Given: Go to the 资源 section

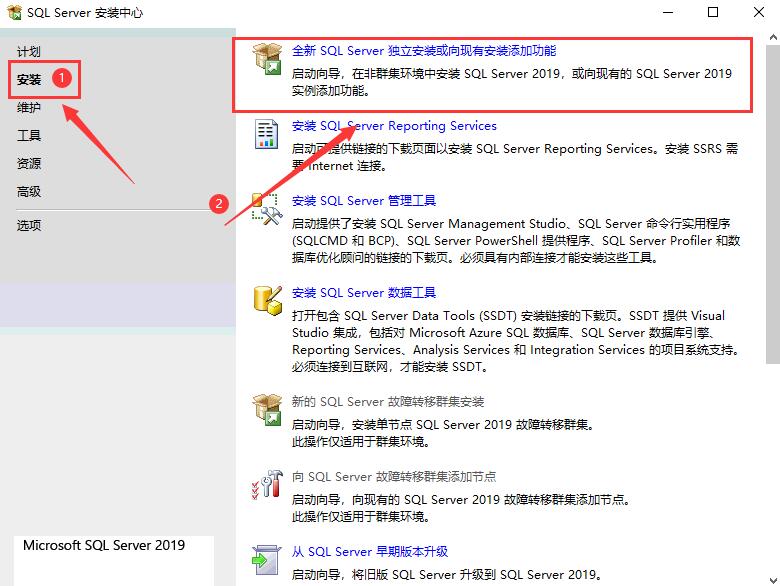Looking at the screenshot, I should pyautogui.click(x=29, y=163).
